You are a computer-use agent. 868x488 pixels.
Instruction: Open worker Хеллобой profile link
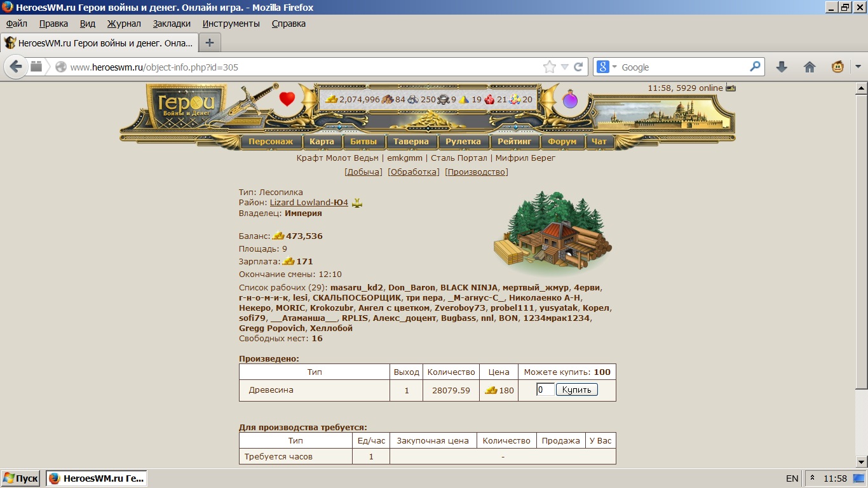331,328
